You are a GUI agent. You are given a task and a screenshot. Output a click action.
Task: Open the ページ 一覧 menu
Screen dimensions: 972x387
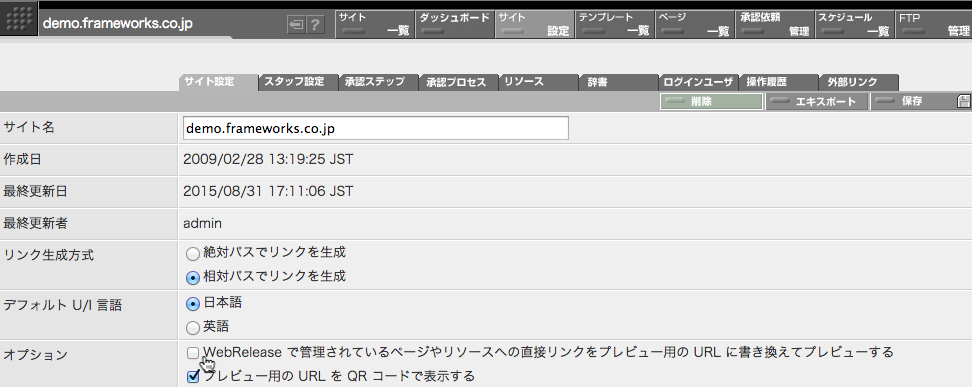tap(695, 25)
